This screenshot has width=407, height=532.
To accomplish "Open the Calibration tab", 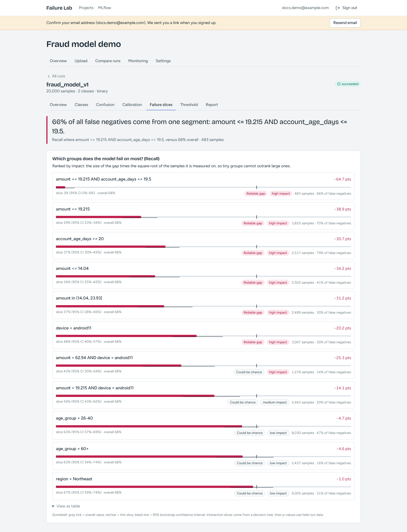I will [x=132, y=105].
